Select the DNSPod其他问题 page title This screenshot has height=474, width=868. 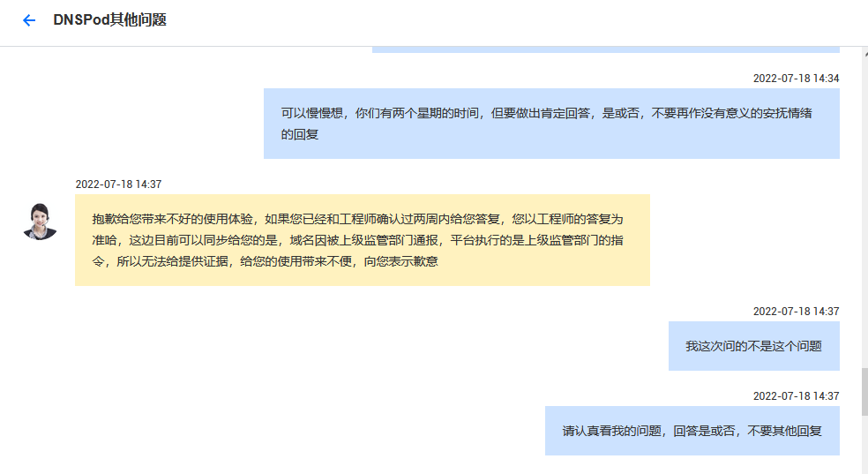coord(109,20)
